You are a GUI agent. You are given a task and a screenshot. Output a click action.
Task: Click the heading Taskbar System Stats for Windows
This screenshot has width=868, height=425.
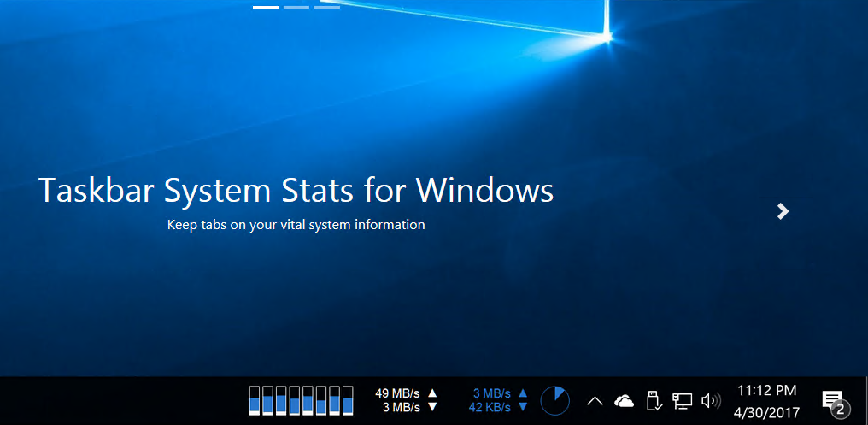(296, 190)
